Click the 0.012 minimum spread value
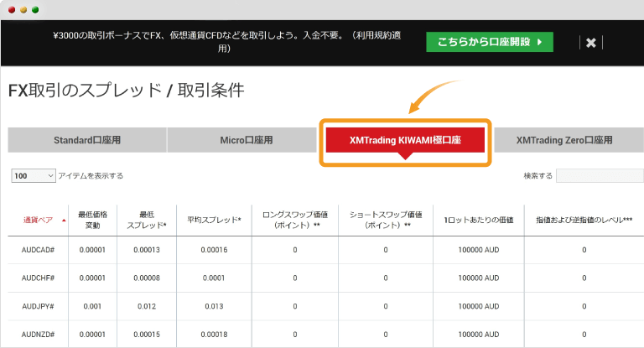Screen dimensions: 644x348 tap(147, 307)
